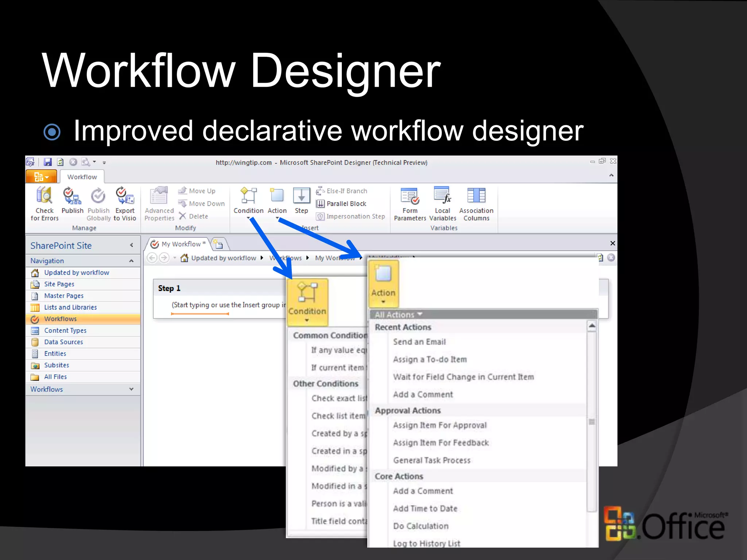Select Title field contains condition
Viewport: 747px width, 560px height.
(x=339, y=521)
